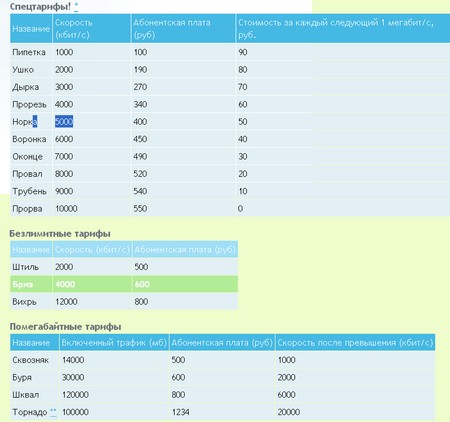Click fee 500 in the Штиль row
The width and height of the screenshot is (450, 422).
(x=141, y=267)
